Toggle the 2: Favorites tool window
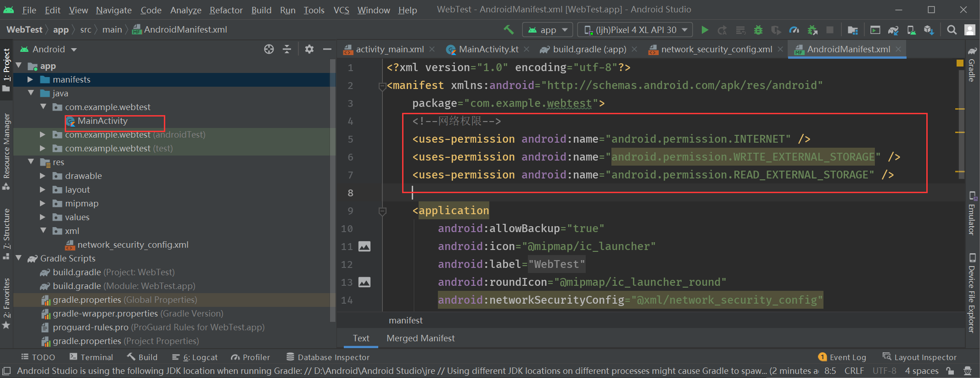 (x=6, y=303)
